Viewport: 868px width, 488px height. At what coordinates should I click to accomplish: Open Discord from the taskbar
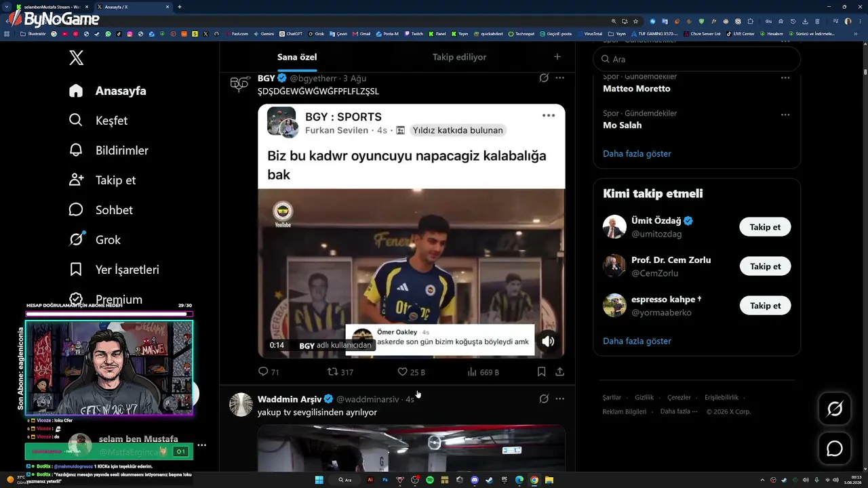[475, 480]
